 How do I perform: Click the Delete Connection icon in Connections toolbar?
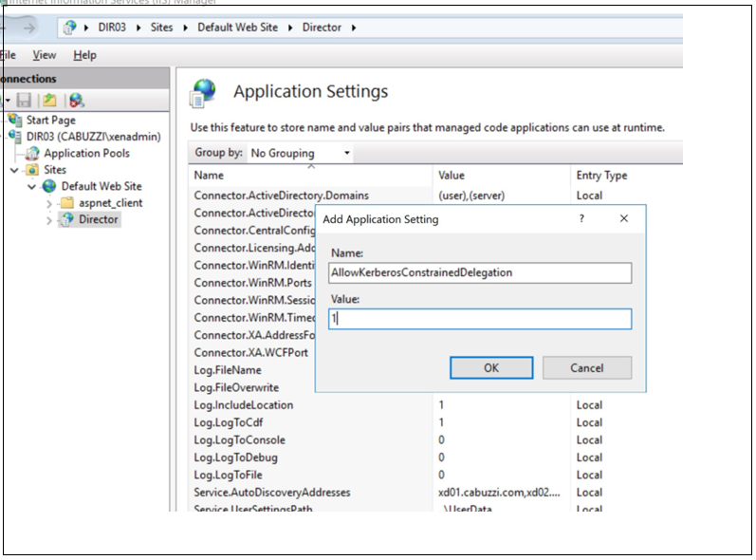coord(76,101)
